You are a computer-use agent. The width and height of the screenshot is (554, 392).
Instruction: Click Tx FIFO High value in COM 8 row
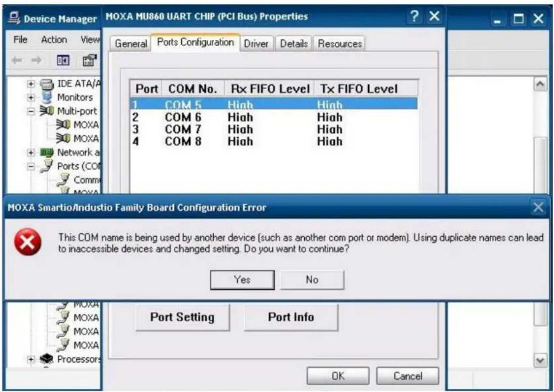pyautogui.click(x=330, y=141)
